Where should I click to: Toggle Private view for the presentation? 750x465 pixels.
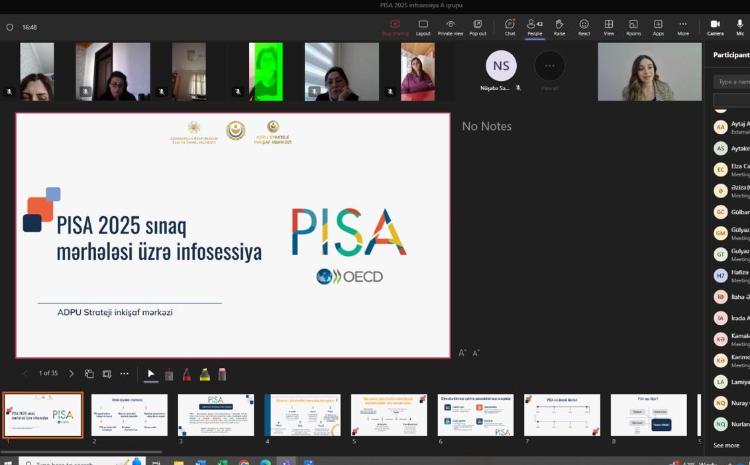pyautogui.click(x=450, y=26)
